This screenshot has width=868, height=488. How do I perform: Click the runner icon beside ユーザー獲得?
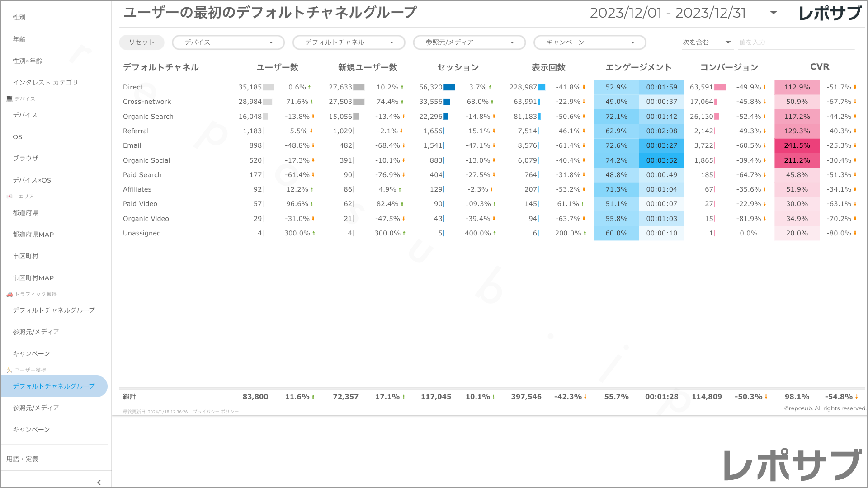[x=9, y=370]
